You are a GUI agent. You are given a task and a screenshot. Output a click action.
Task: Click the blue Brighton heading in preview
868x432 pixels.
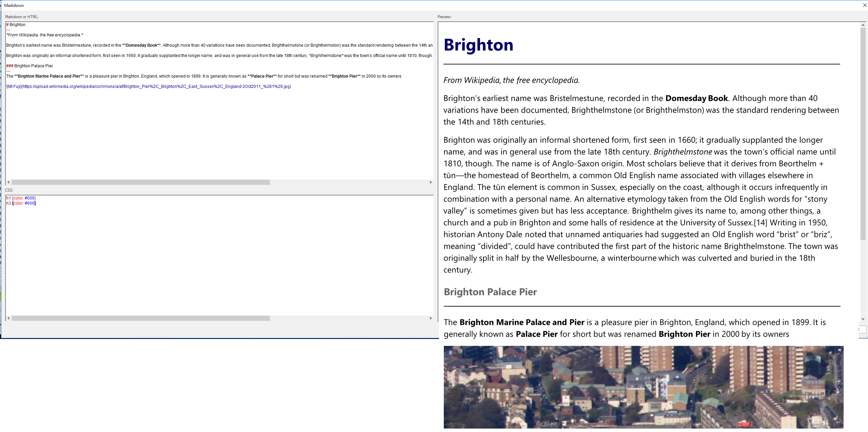pyautogui.click(x=478, y=45)
